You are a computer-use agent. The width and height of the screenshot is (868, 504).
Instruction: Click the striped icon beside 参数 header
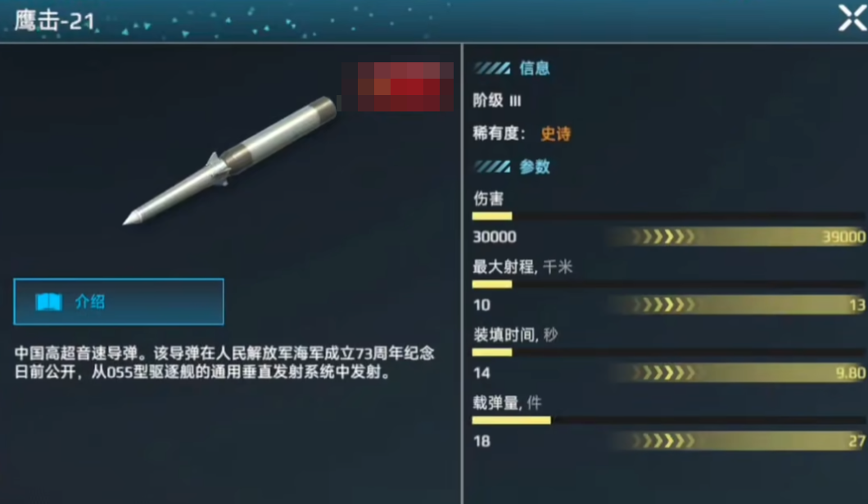point(492,166)
